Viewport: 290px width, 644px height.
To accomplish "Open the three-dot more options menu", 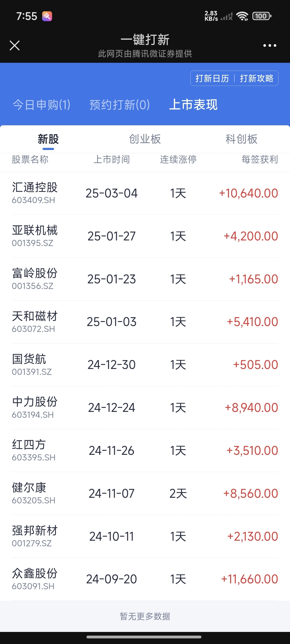I will pos(270,45).
